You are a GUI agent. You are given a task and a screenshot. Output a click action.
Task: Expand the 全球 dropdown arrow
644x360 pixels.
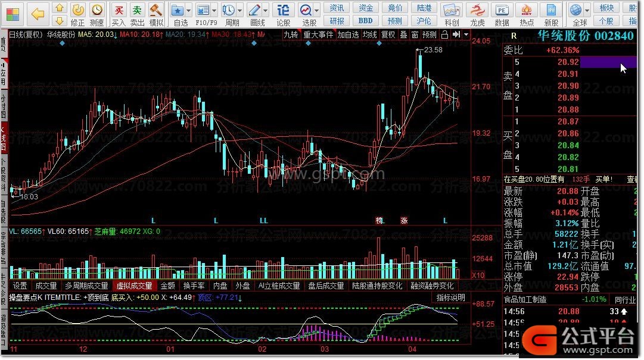[x=586, y=10]
